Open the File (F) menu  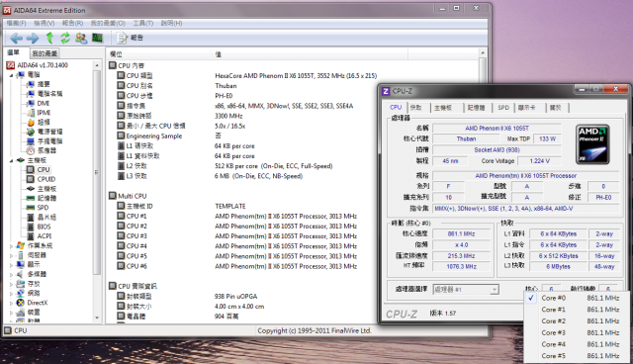coord(16,23)
